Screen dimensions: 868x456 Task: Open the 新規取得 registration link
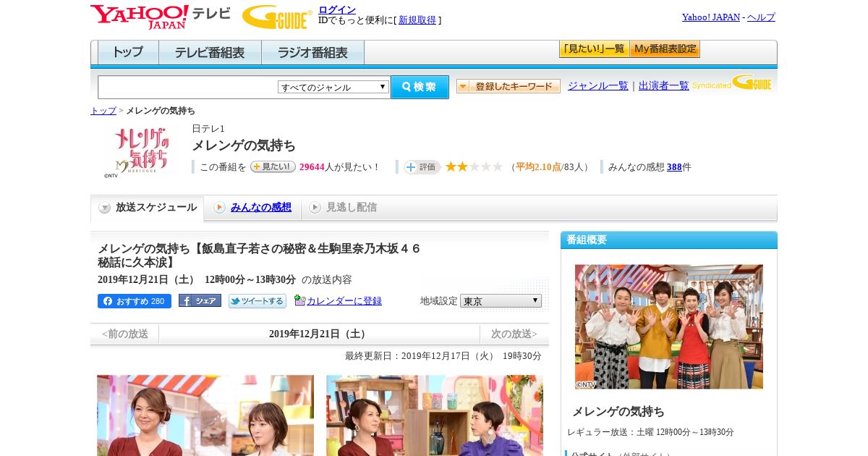coord(417,20)
